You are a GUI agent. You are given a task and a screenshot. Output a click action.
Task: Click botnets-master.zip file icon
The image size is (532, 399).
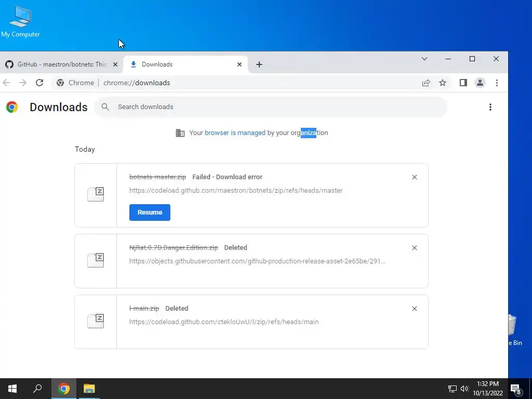pyautogui.click(x=96, y=194)
